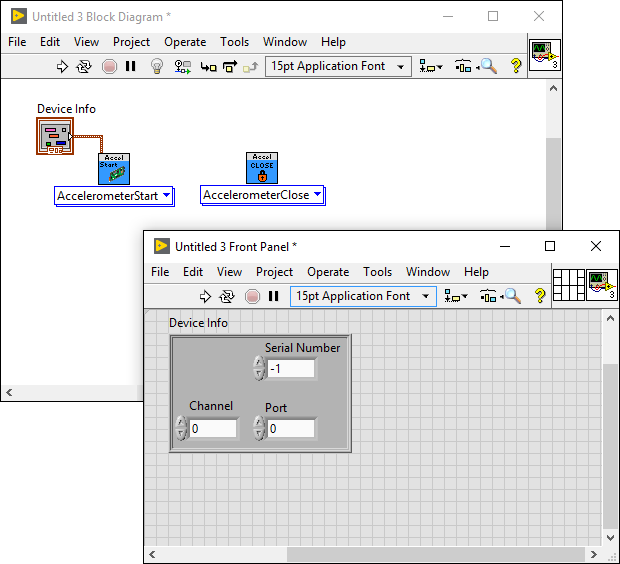Click Pause button in Block Diagram toolbar
The width and height of the screenshot is (620, 564).
coord(130,66)
